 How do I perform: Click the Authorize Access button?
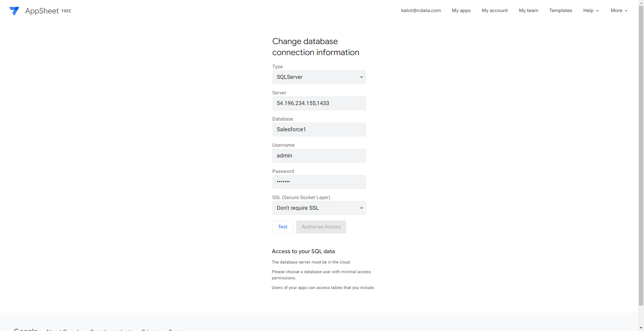(x=321, y=227)
